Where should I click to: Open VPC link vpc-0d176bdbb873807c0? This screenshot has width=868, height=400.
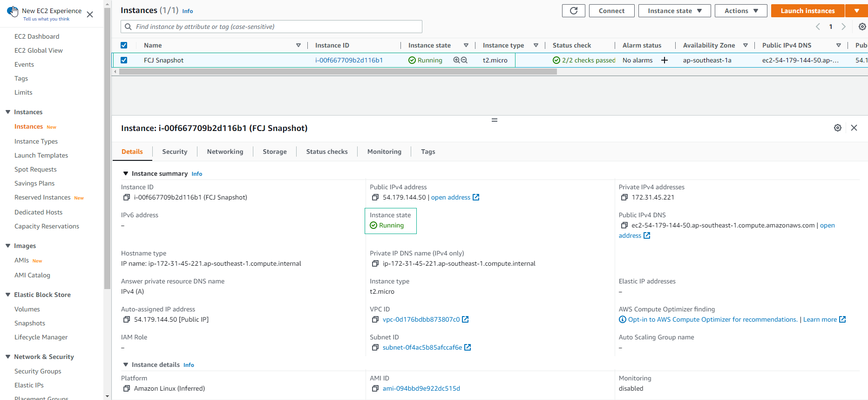point(421,319)
